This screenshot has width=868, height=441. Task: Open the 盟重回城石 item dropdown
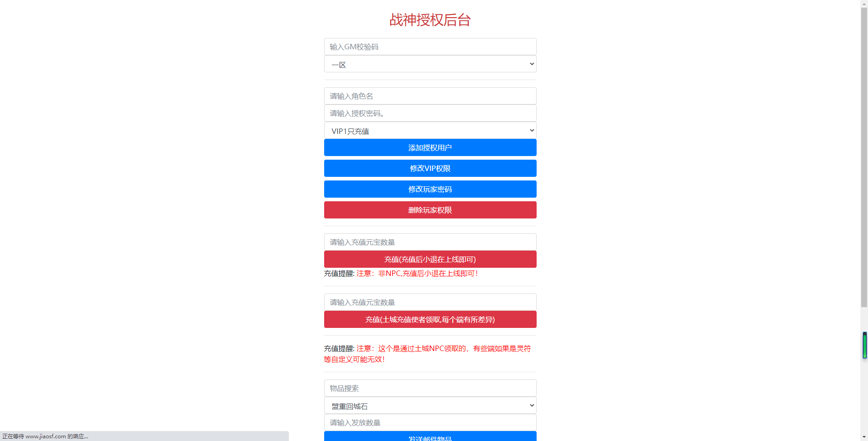430,406
